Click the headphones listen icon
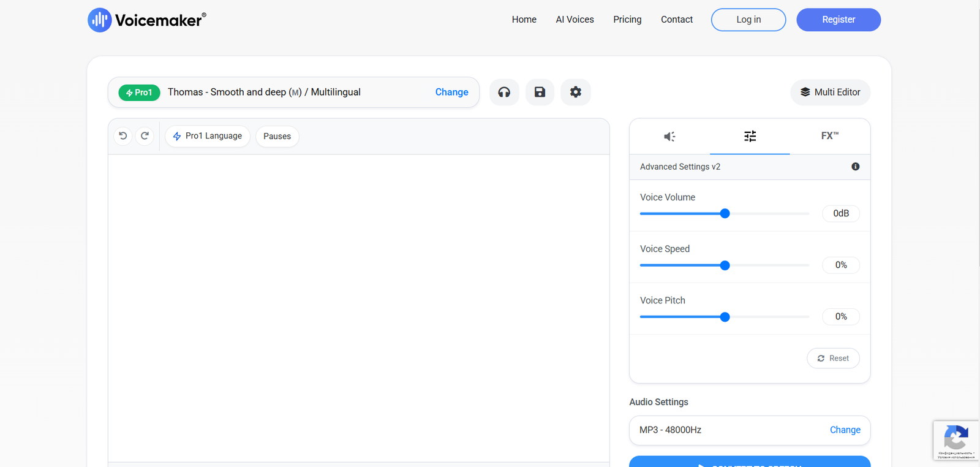This screenshot has width=980, height=467. pos(504,92)
